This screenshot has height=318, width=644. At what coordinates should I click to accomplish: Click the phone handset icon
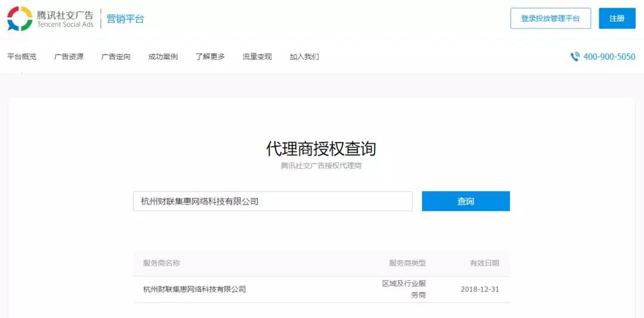(575, 57)
